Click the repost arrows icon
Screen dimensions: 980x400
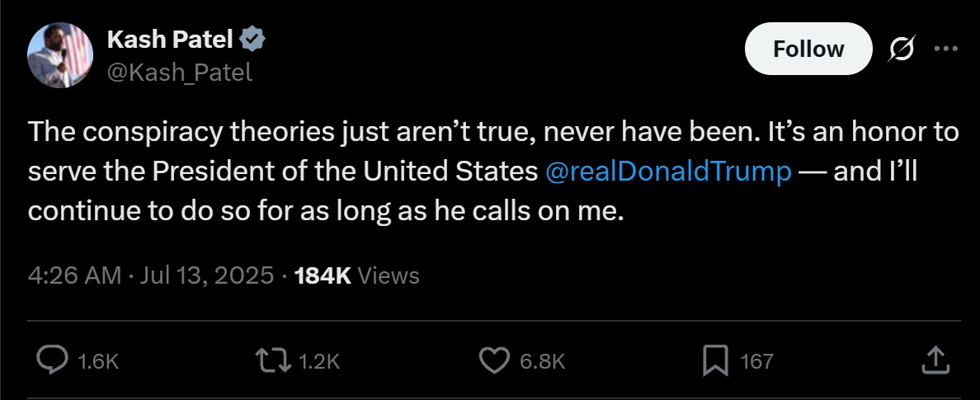273,360
